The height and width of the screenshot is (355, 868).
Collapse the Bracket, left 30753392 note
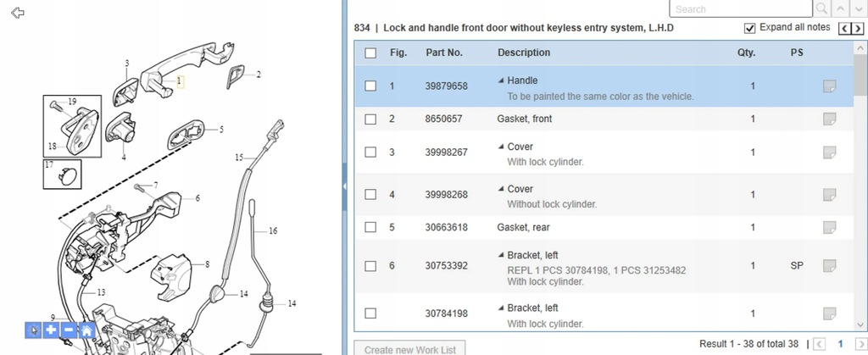pos(500,255)
